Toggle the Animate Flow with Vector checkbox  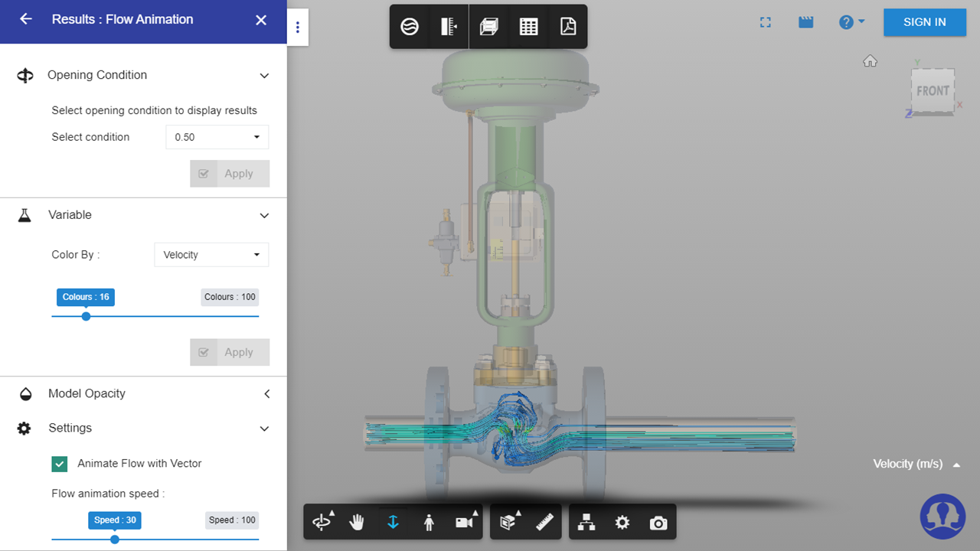click(x=60, y=464)
